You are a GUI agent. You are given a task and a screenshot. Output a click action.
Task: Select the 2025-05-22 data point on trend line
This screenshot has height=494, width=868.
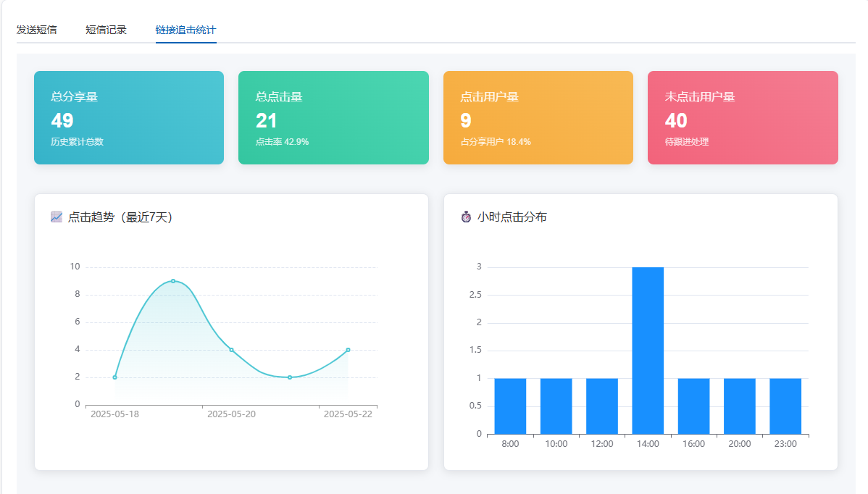pyautogui.click(x=349, y=350)
